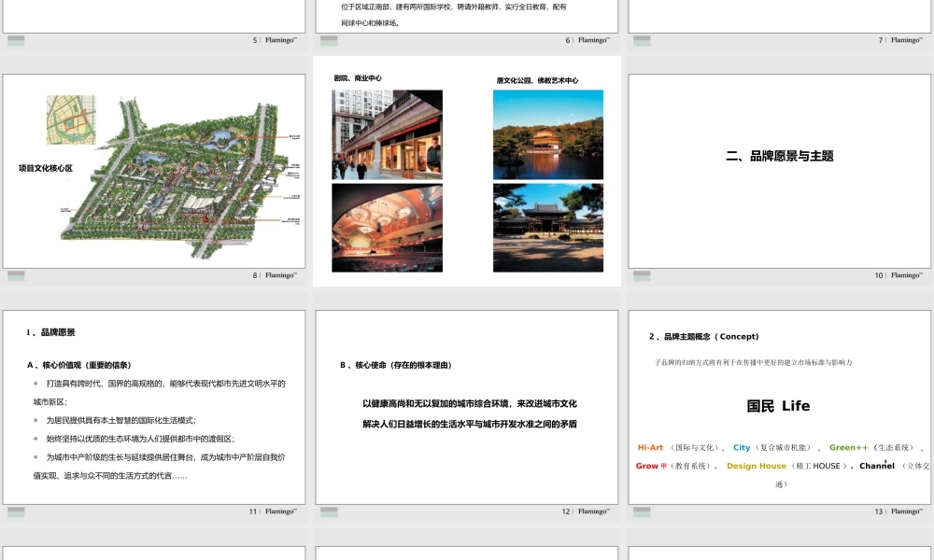The image size is (934, 560).
Task: Click the Design House link text
Action: click(757, 466)
